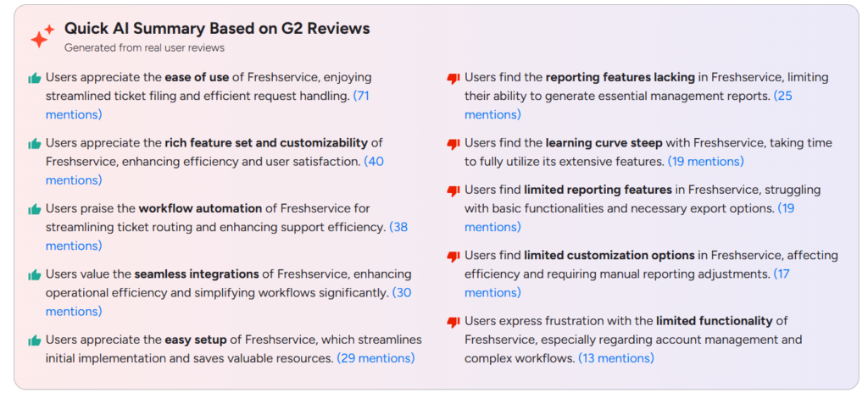Click the thumbs-up icon beside easy setup
Viewport: 868px width, 398px height.
[35, 340]
